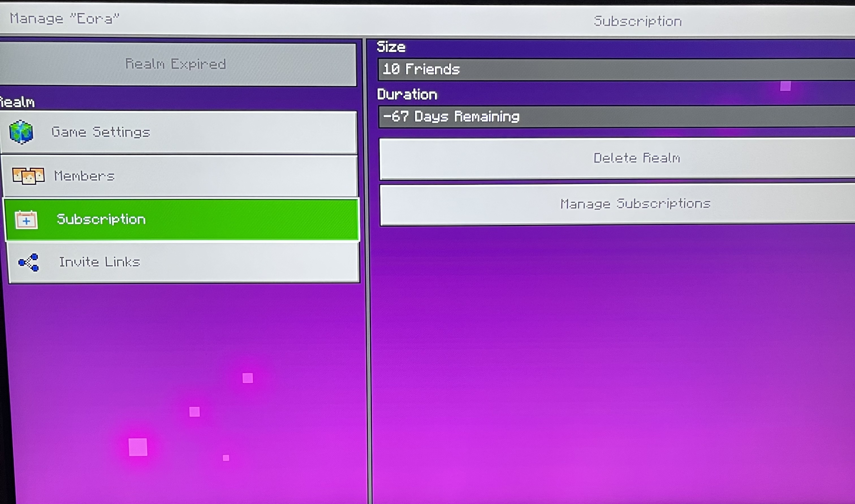This screenshot has width=855, height=504.
Task: Click the Size heading label
Action: click(391, 47)
